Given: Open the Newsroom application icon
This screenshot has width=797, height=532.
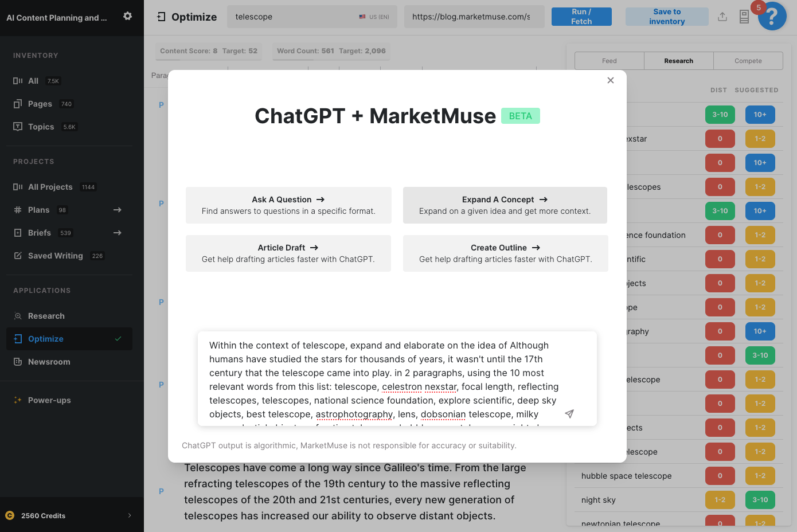Looking at the screenshot, I should pyautogui.click(x=18, y=362).
